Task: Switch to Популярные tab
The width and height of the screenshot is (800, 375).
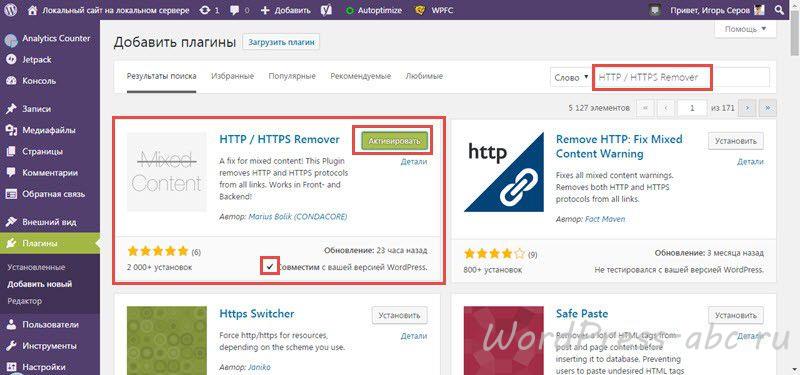Action: 292,77
